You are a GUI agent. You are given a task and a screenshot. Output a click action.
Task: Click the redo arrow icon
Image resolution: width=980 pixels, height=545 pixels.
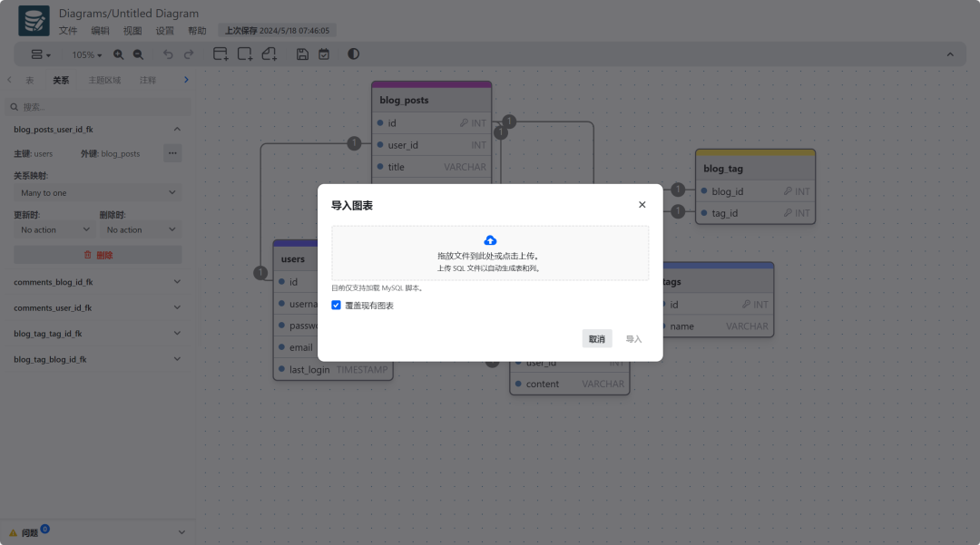(189, 54)
